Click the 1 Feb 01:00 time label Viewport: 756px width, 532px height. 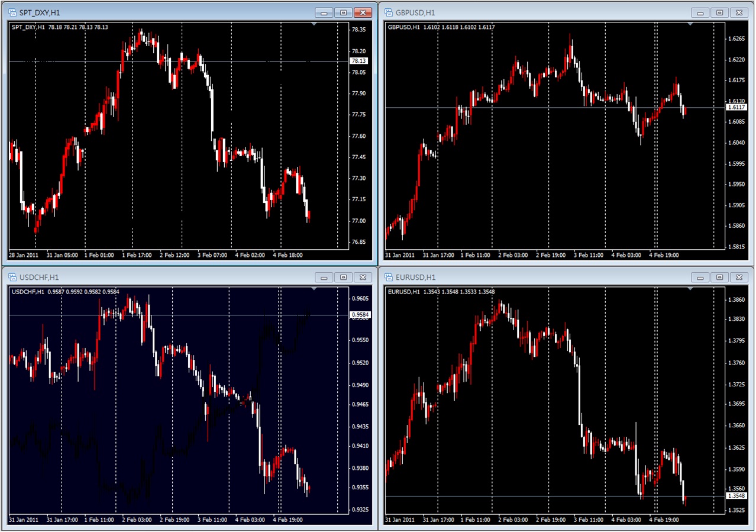coord(99,255)
